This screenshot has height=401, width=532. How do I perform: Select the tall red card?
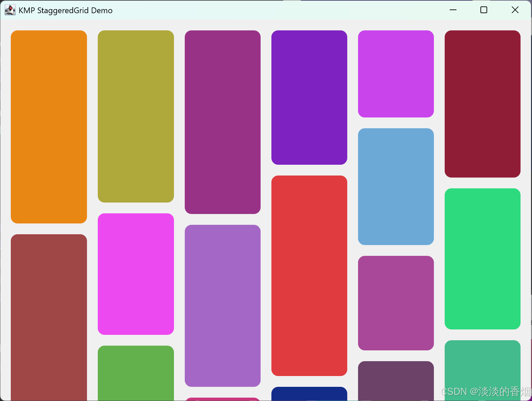309,276
